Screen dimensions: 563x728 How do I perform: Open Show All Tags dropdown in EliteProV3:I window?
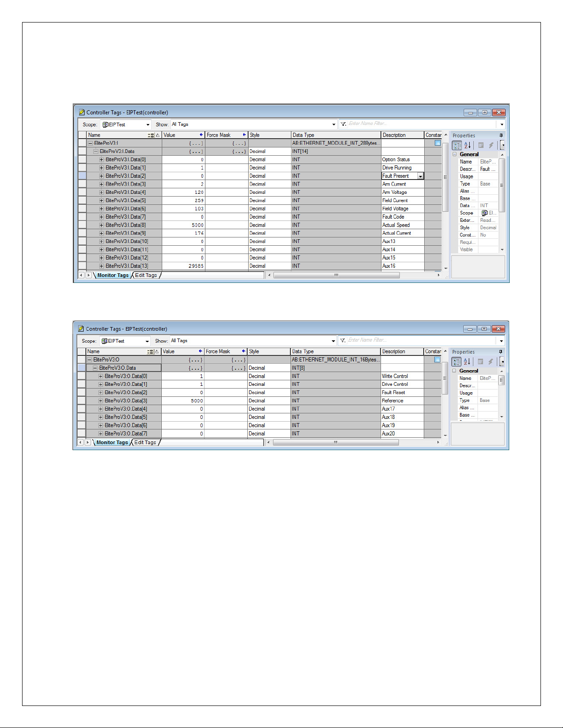334,124
